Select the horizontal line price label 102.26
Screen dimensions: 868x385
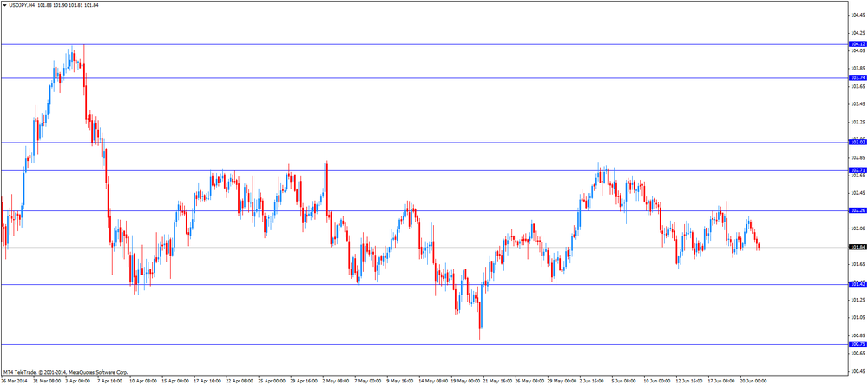tap(858, 210)
